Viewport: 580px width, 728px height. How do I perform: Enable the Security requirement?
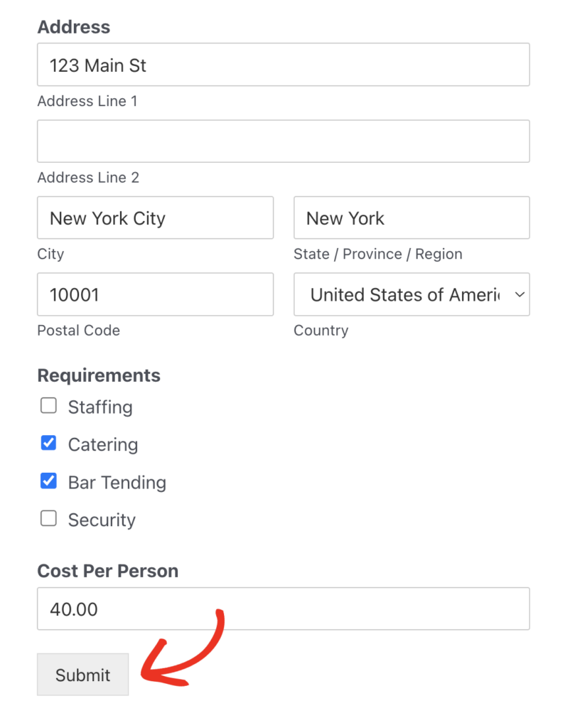coord(48,518)
